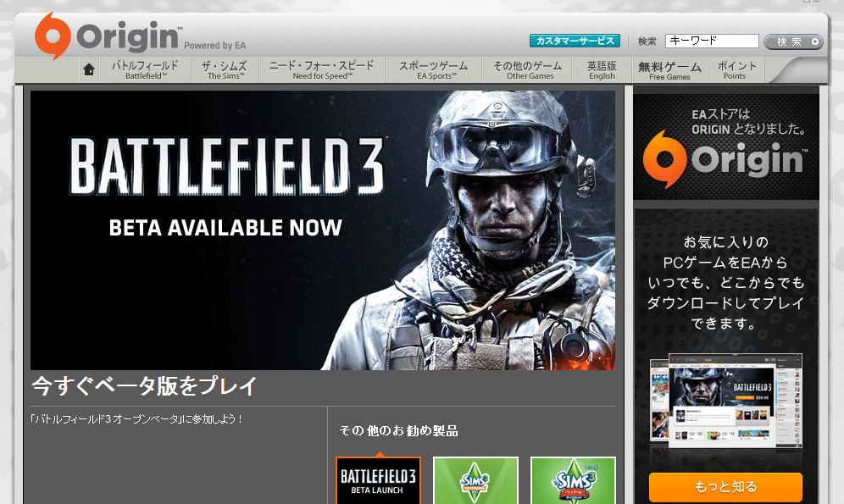Go to the home page via house icon
The height and width of the screenshot is (504, 844).
click(89, 70)
